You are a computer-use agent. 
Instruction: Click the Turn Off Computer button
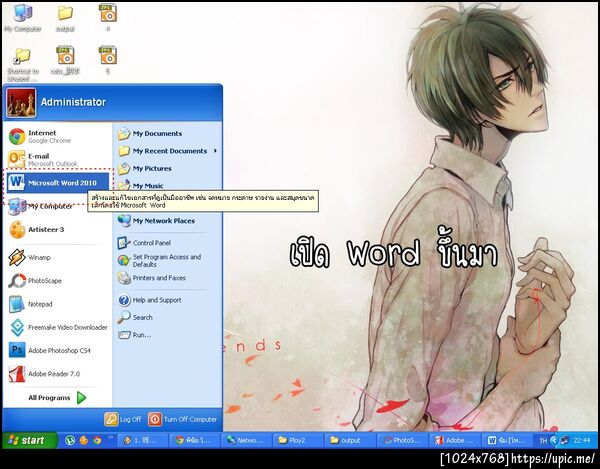[183, 419]
